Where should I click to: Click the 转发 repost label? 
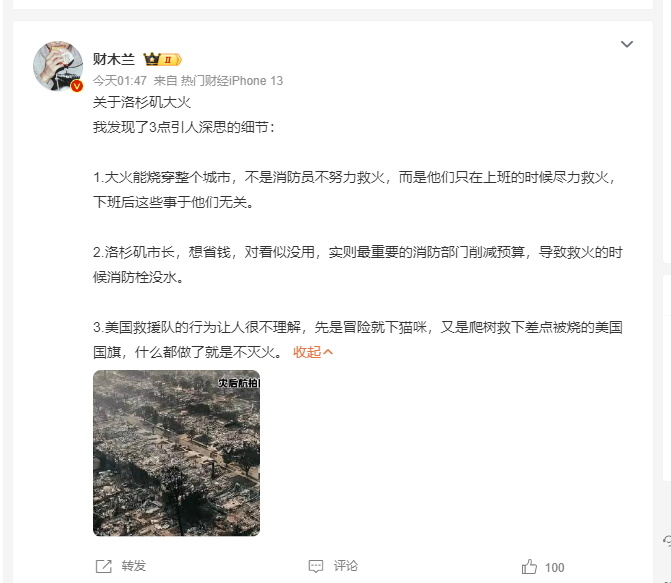(x=134, y=566)
